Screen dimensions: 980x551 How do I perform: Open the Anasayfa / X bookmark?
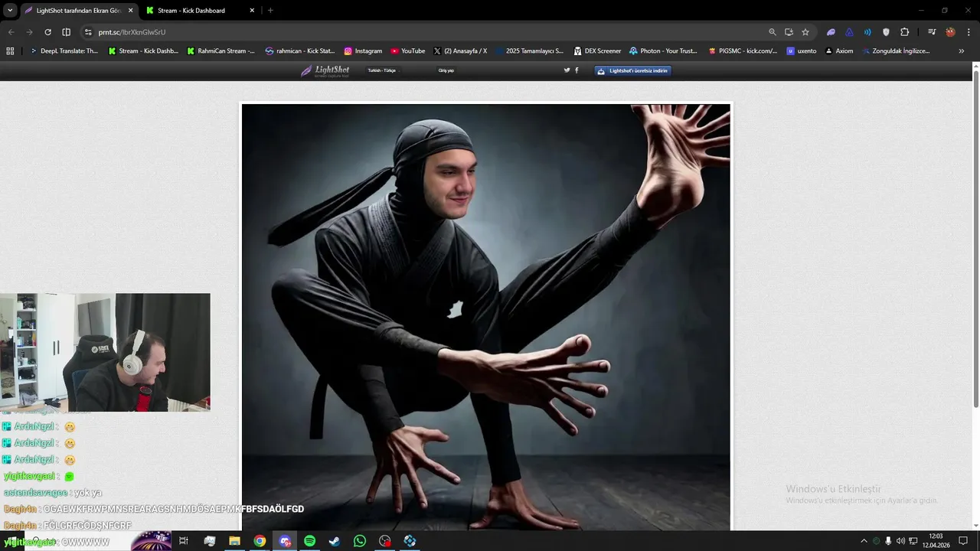[x=460, y=51]
